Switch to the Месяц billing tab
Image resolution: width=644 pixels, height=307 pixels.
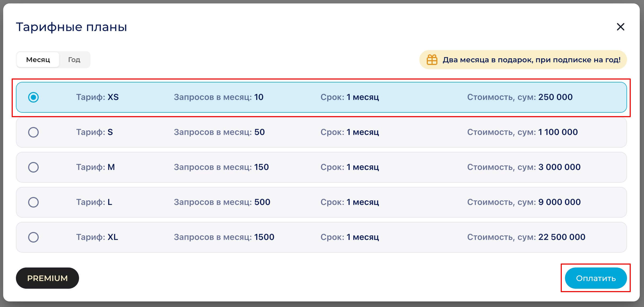point(38,60)
